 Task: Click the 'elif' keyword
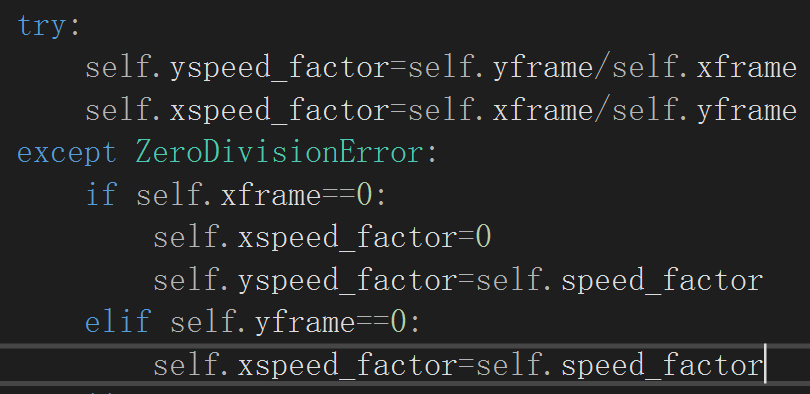coord(118,322)
